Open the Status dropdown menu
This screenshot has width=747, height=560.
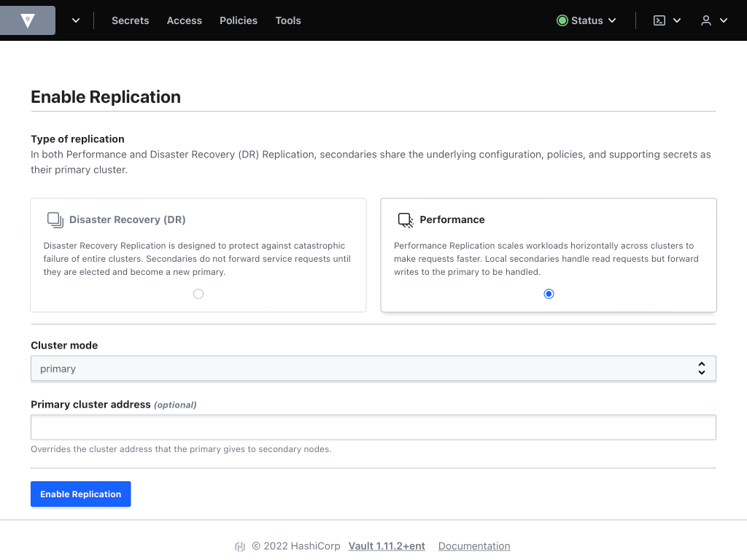coord(587,20)
